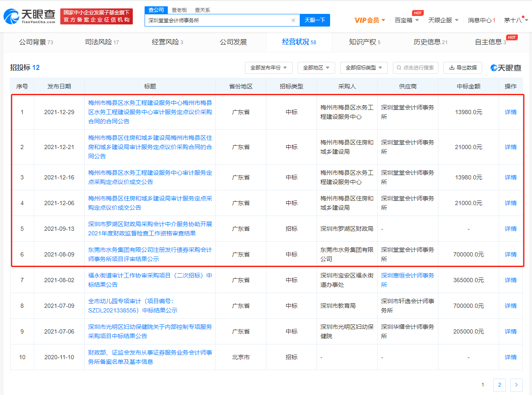
Task: Go to the next page arrow
Action: coord(516,384)
